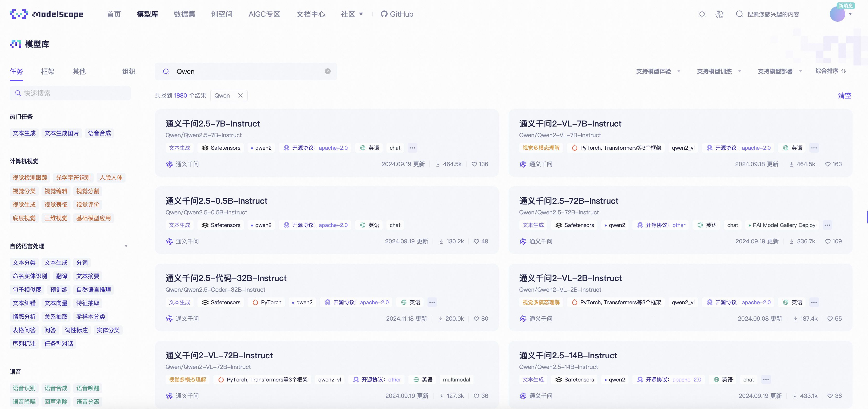Clear the Qwen search field with the X icon
The height and width of the screenshot is (409, 868).
click(x=327, y=71)
